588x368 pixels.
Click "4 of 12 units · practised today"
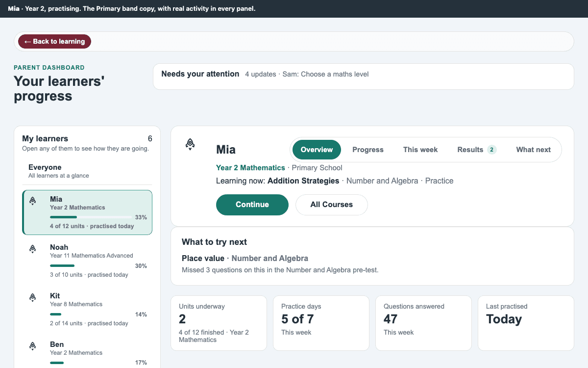92,226
